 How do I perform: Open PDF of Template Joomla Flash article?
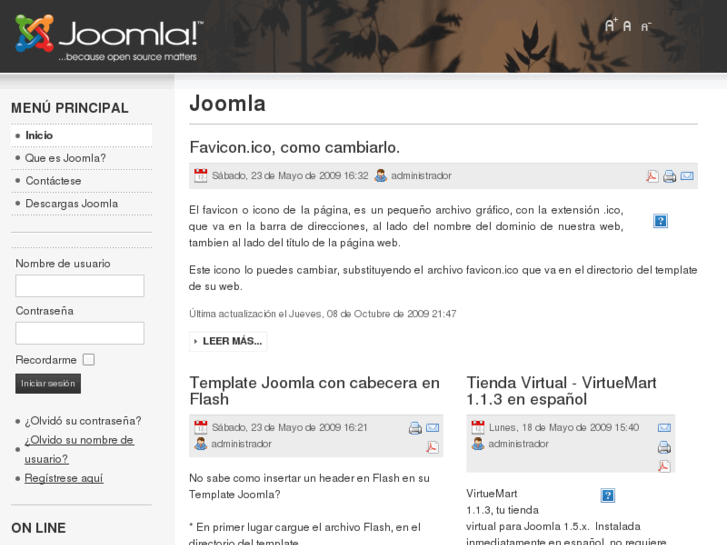coord(433,447)
